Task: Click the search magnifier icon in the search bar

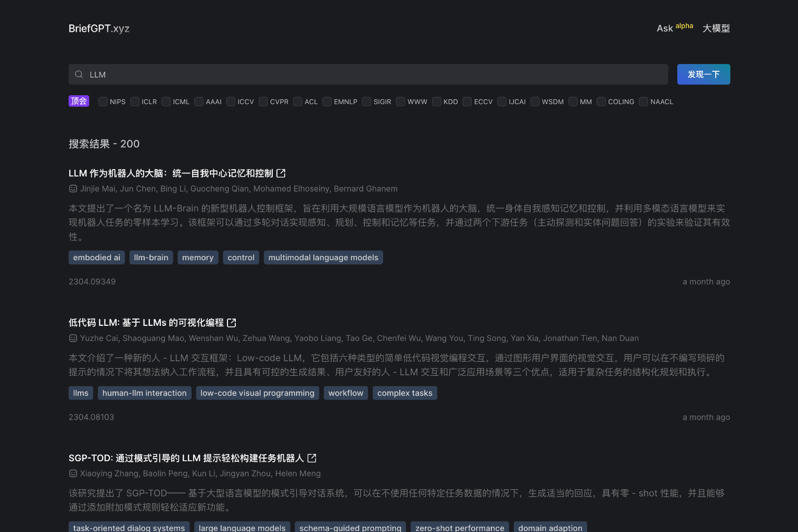Action: coord(79,74)
